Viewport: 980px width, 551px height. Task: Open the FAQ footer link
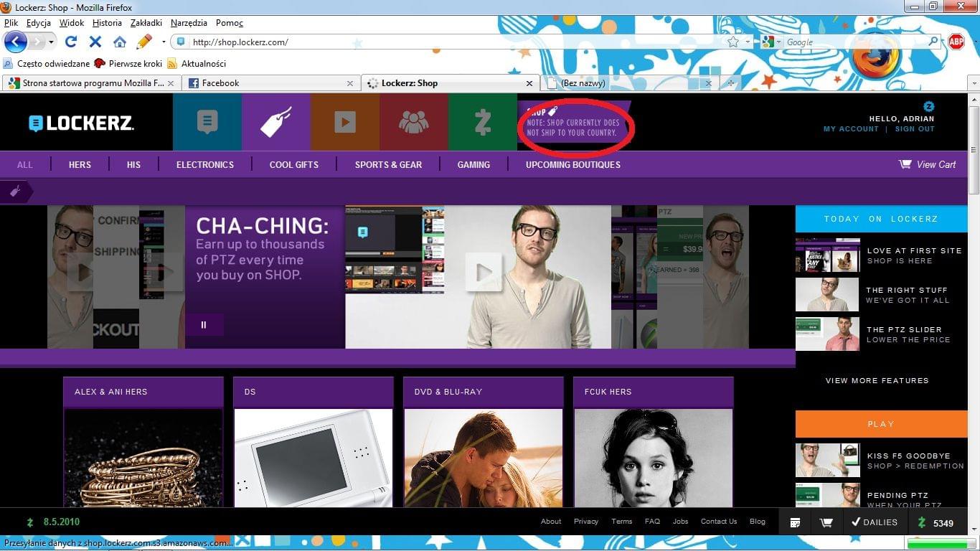point(652,522)
